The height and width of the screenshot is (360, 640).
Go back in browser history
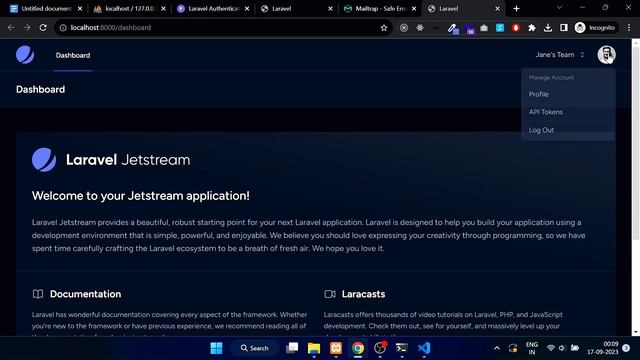point(11,27)
